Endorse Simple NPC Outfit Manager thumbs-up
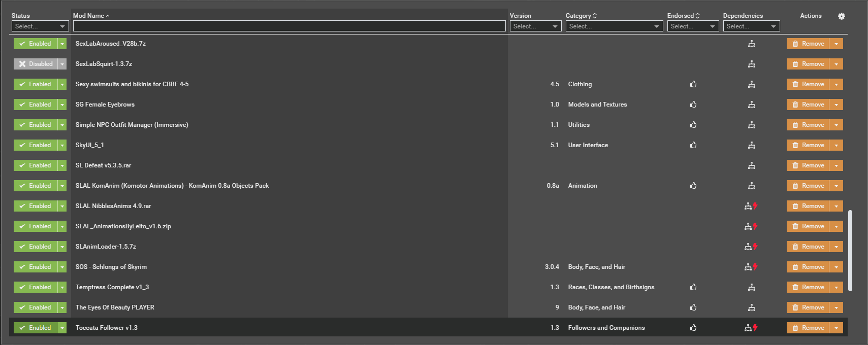The image size is (868, 345). point(693,125)
